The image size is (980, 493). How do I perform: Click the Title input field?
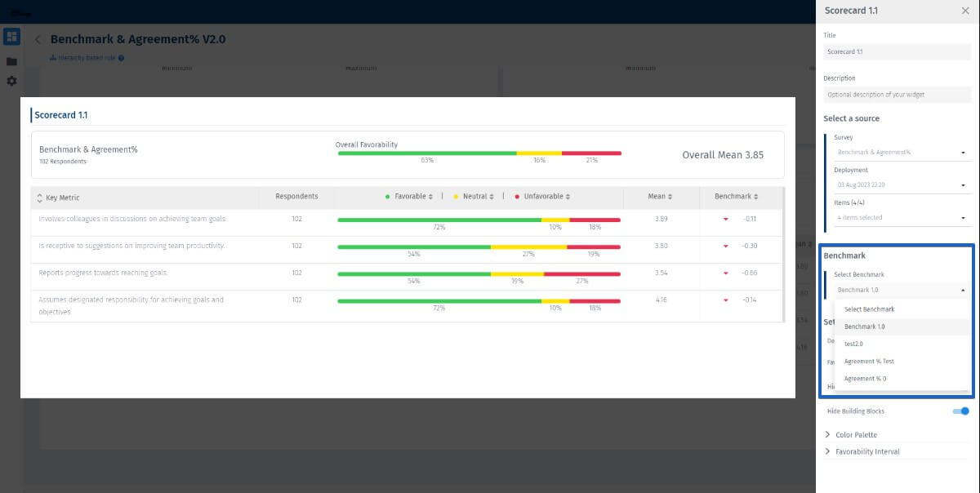(897, 51)
